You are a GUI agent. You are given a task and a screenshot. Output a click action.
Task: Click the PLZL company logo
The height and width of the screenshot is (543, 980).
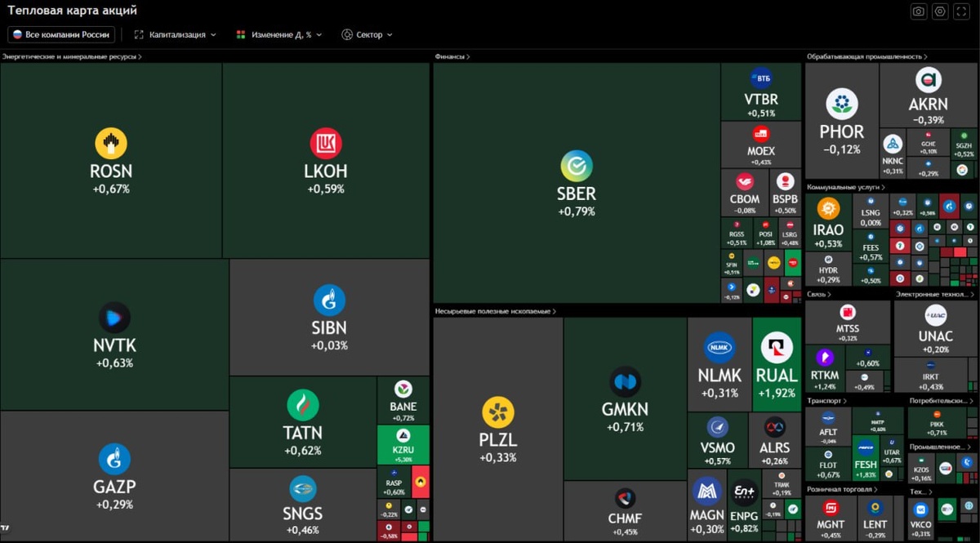pos(498,412)
